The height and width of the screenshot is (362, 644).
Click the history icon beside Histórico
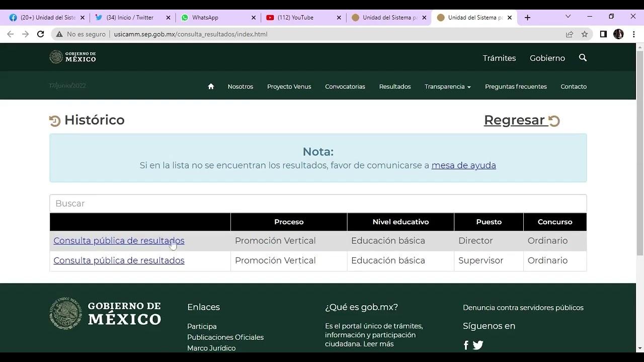click(x=54, y=120)
